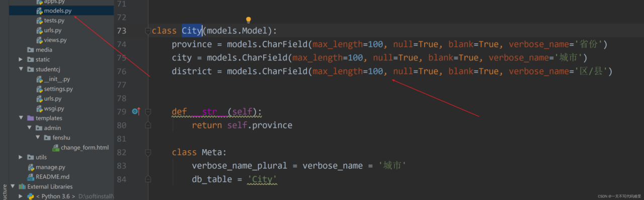644x200 pixels.
Task: Click the override gutter icon at line 79
Action: pos(136,111)
